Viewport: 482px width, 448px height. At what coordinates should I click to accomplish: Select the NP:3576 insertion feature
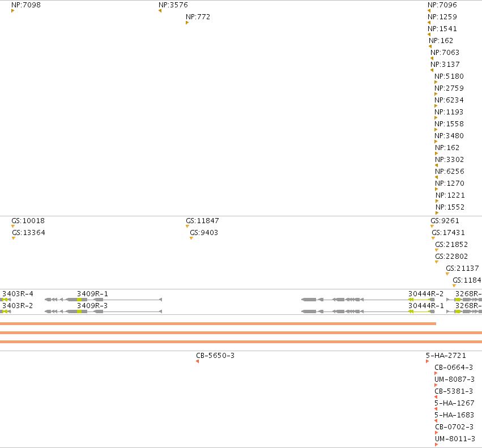click(160, 11)
